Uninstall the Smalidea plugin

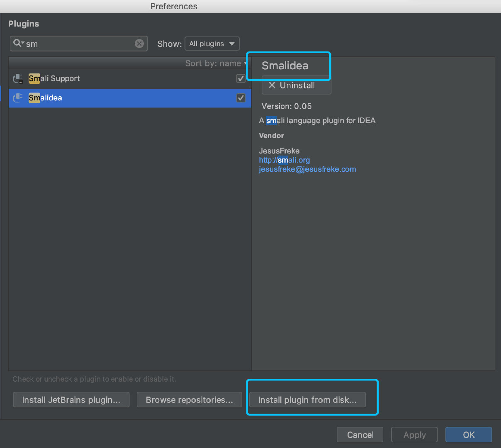pos(297,85)
